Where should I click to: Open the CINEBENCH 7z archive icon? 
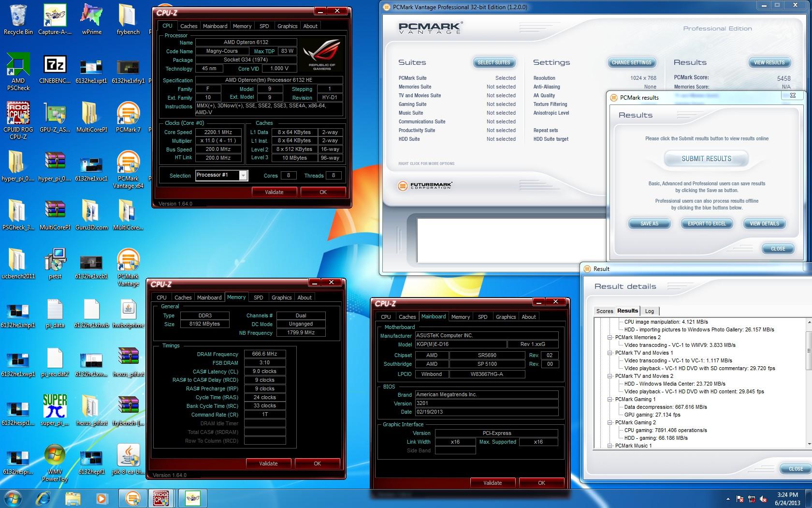point(55,69)
